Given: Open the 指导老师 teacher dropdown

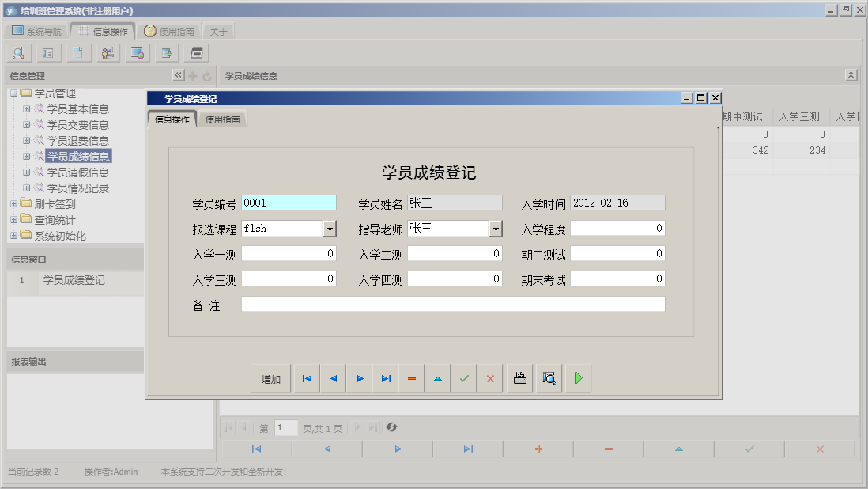Looking at the screenshot, I should point(496,227).
